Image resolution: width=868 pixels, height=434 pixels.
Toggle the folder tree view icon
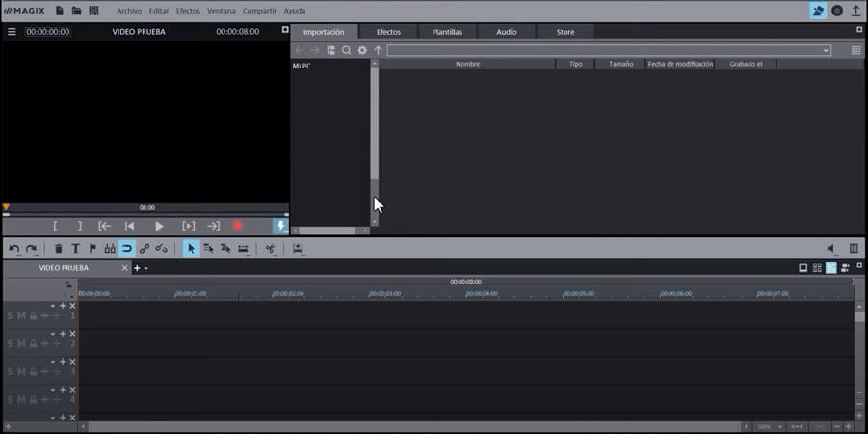[331, 50]
